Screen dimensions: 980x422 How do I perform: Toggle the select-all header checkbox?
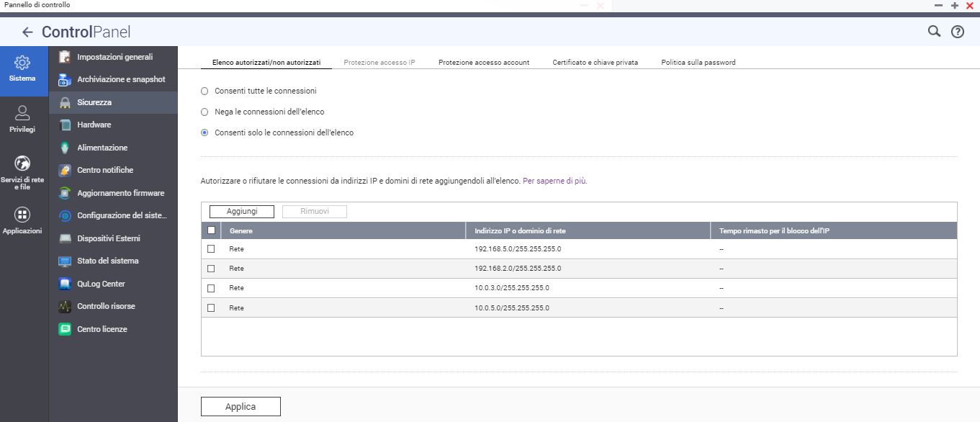pos(211,230)
